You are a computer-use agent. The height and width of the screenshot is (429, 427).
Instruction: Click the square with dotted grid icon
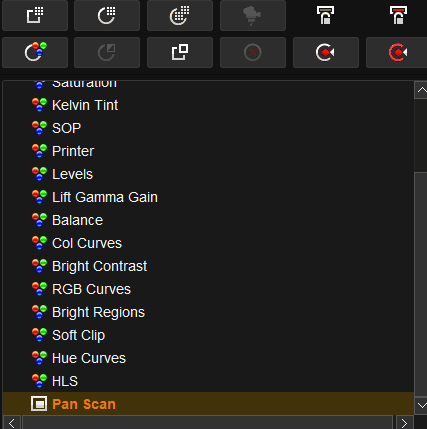pos(35,15)
